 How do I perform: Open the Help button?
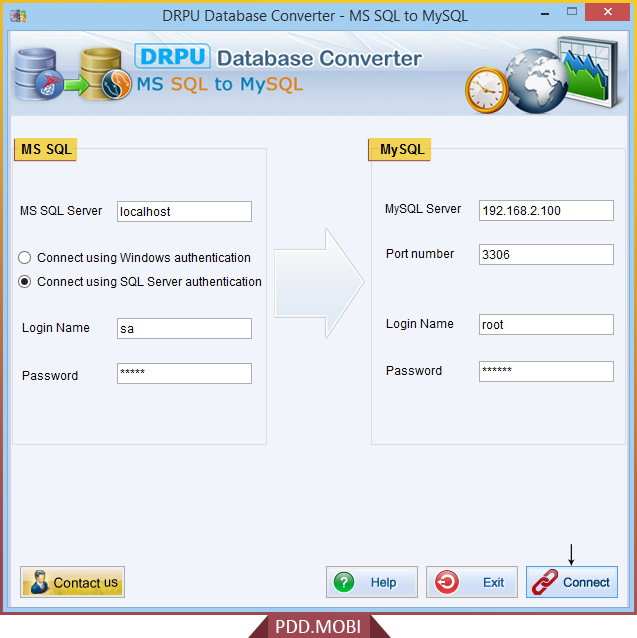[371, 582]
